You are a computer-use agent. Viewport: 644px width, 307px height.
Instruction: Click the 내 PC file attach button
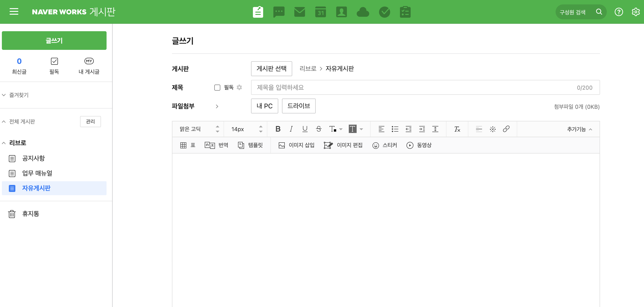[x=264, y=106]
